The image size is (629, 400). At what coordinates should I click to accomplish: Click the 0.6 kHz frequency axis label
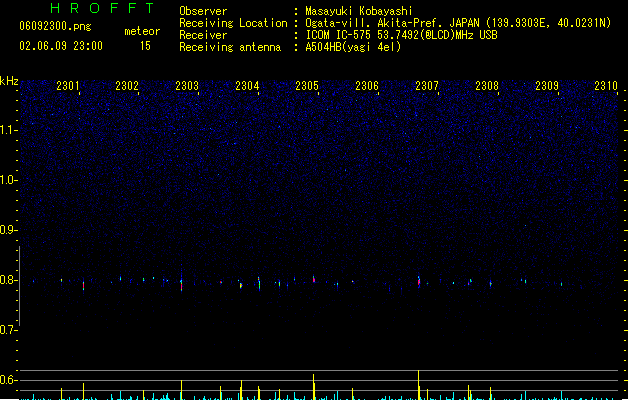coord(8,380)
